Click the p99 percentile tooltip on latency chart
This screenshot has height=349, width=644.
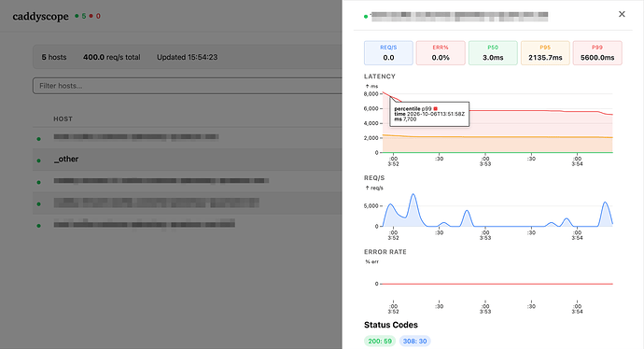tap(429, 114)
